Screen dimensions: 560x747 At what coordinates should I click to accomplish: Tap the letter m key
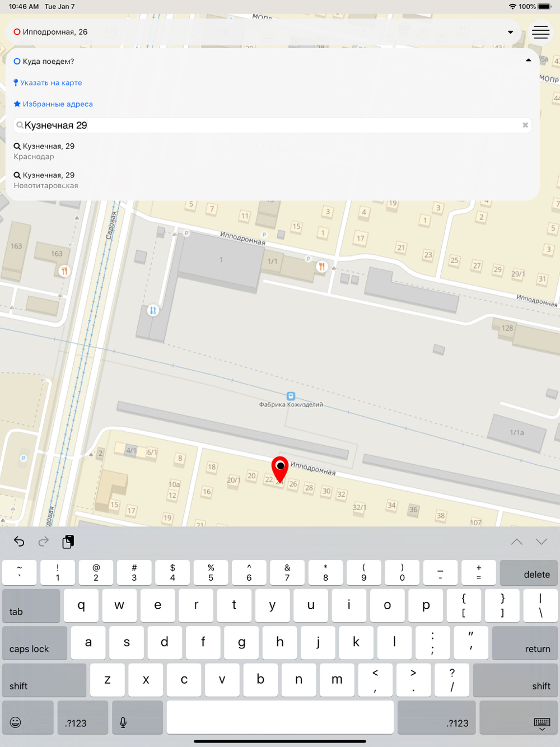(337, 680)
